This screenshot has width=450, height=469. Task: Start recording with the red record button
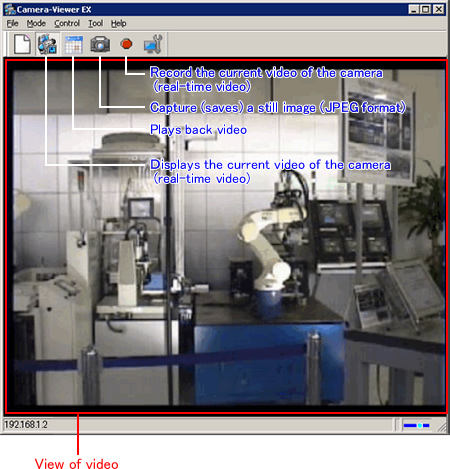pyautogui.click(x=126, y=44)
